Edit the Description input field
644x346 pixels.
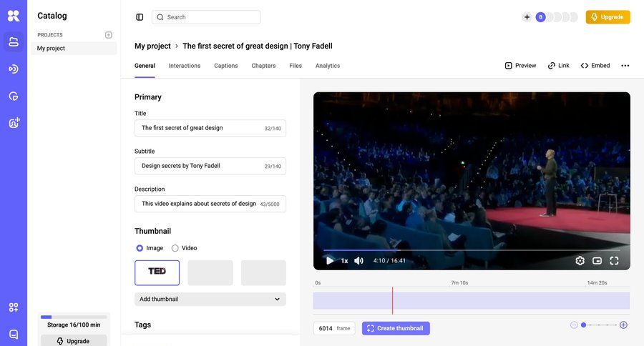click(210, 204)
